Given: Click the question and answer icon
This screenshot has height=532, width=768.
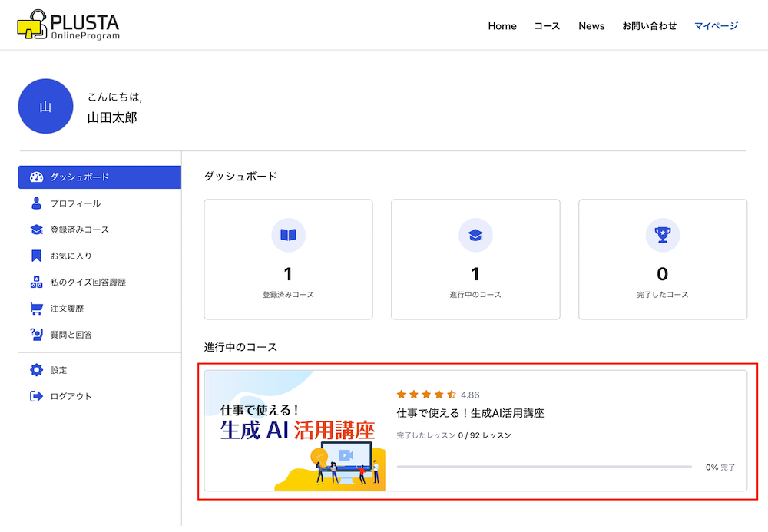Looking at the screenshot, I should pyautogui.click(x=36, y=335).
